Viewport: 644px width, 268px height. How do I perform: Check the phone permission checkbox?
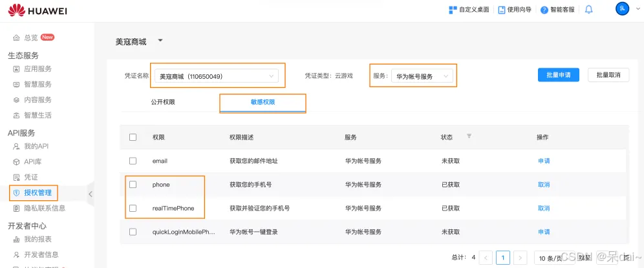click(133, 185)
